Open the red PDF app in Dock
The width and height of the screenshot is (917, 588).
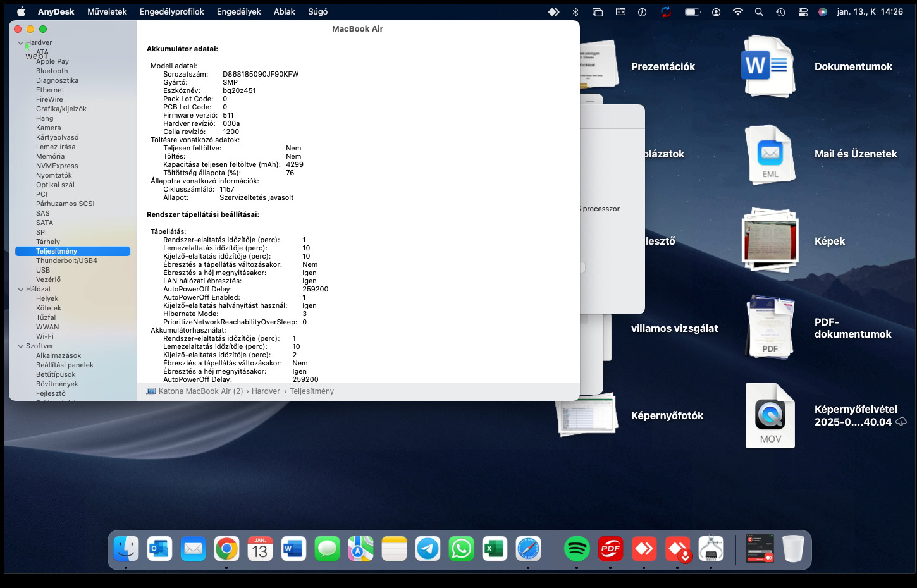pos(610,548)
